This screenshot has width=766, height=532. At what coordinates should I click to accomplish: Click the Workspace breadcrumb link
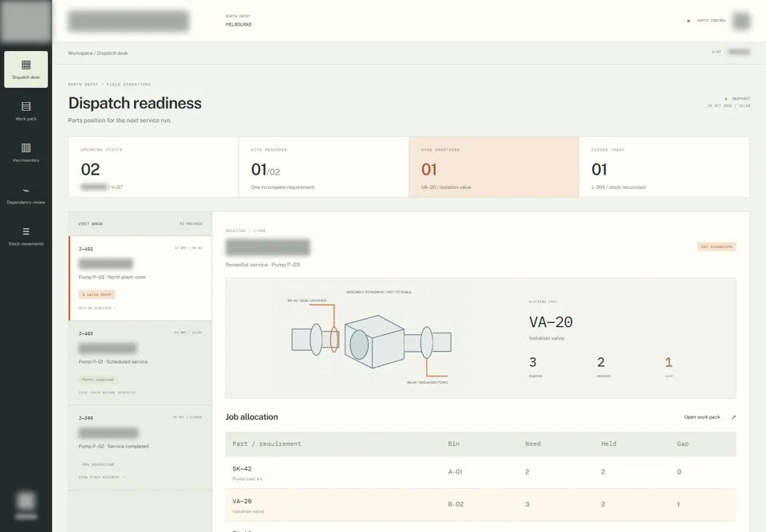80,53
